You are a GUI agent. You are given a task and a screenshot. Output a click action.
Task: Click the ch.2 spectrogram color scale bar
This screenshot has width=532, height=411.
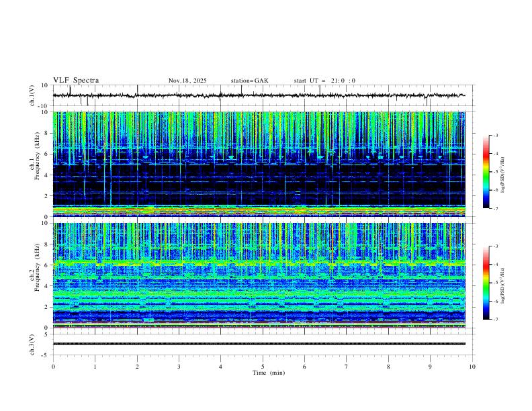(486, 283)
